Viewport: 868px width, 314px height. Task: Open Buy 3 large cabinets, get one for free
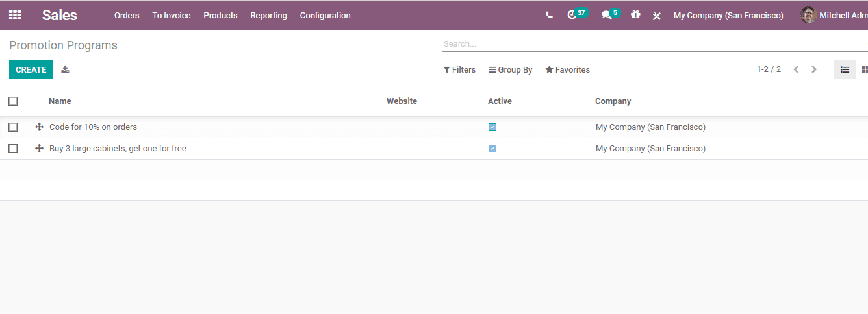[118, 149]
